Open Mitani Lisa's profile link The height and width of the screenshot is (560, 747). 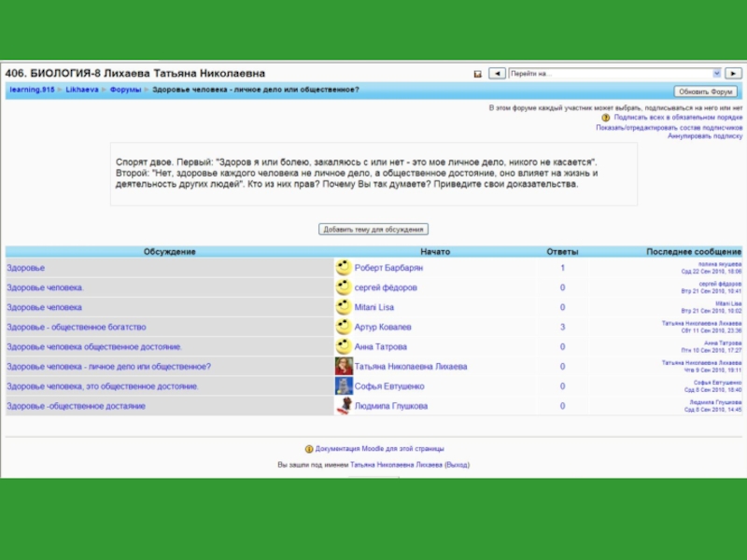coord(374,308)
